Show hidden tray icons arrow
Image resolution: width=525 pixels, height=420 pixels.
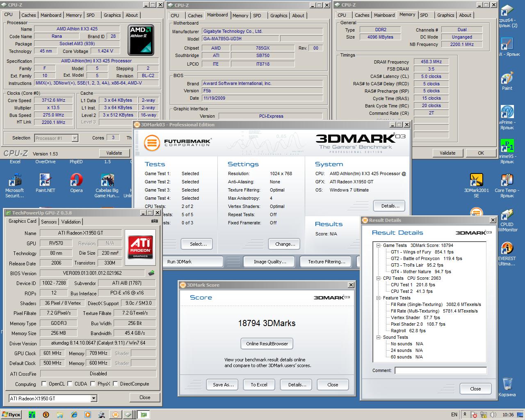tap(465, 415)
